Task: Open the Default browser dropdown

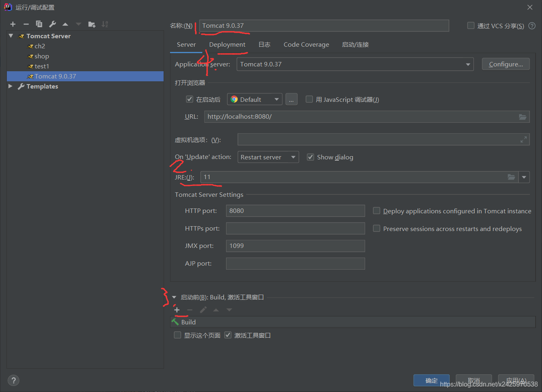Action: (255, 99)
